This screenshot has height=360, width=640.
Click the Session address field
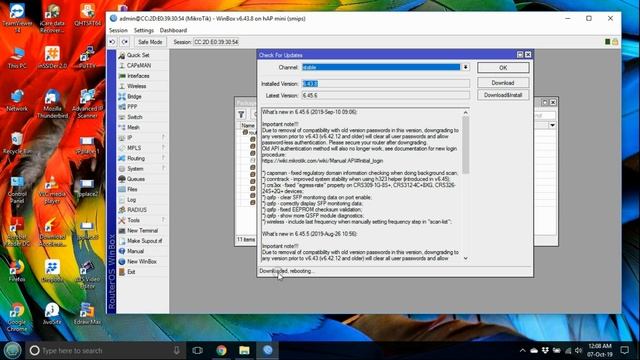(216, 42)
